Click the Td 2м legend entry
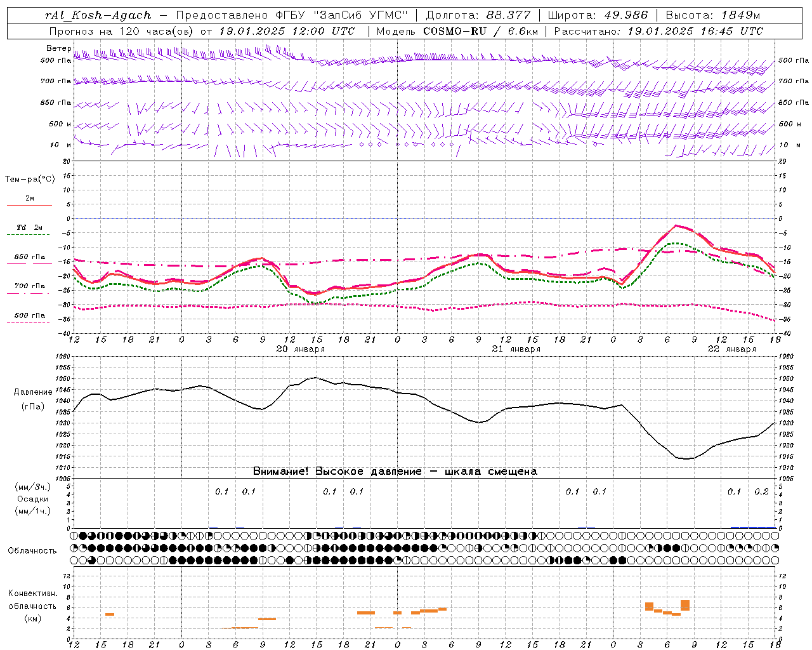812x650 pixels. [x=29, y=227]
